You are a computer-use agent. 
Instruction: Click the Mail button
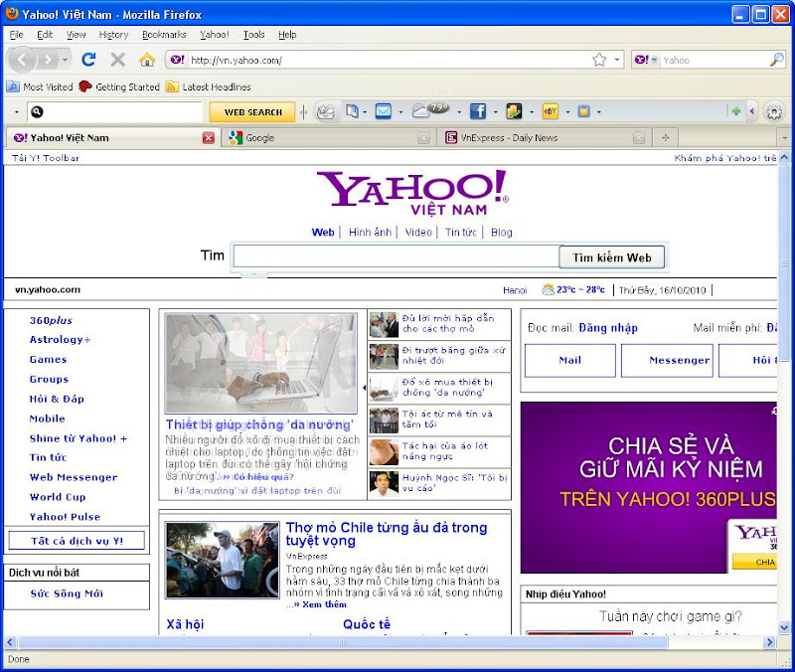569,361
